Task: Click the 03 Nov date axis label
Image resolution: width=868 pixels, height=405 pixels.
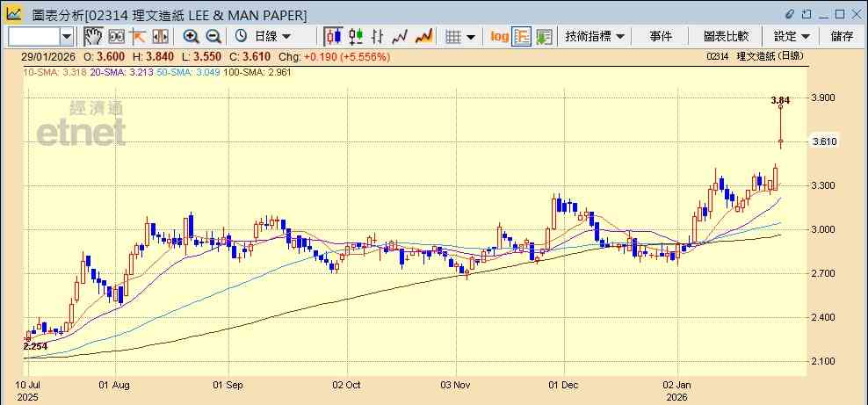Action: pyautogui.click(x=457, y=384)
